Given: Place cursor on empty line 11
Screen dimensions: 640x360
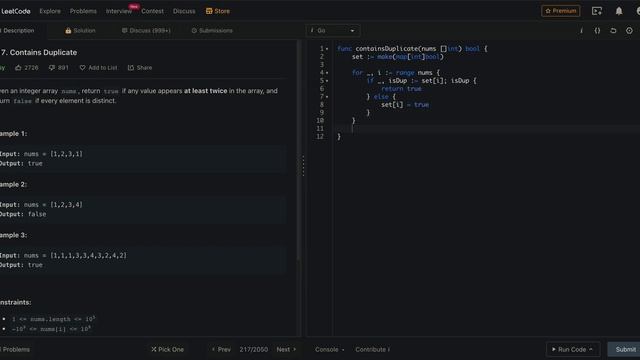Looking at the screenshot, I should (x=486, y=129).
